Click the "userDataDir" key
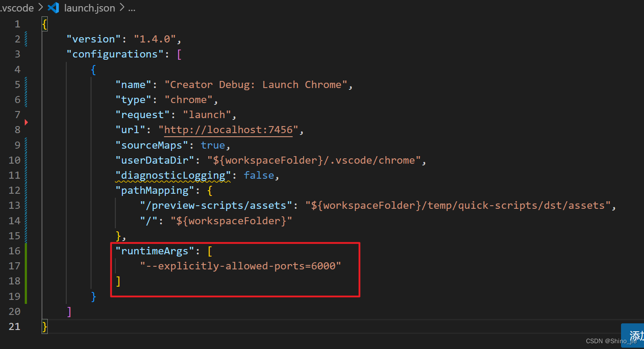Viewport: 644px width, 349px height. point(155,160)
